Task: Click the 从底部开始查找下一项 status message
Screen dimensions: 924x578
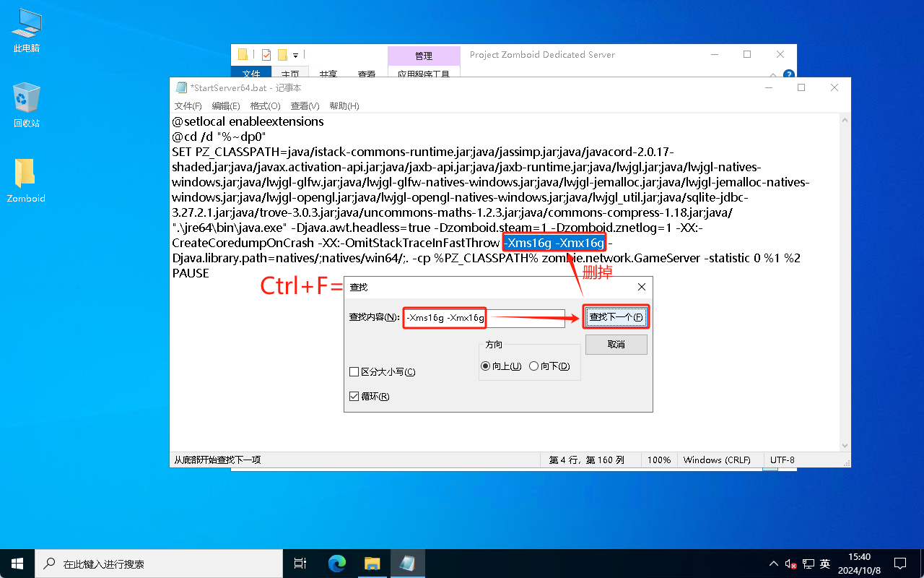Action: point(217,460)
